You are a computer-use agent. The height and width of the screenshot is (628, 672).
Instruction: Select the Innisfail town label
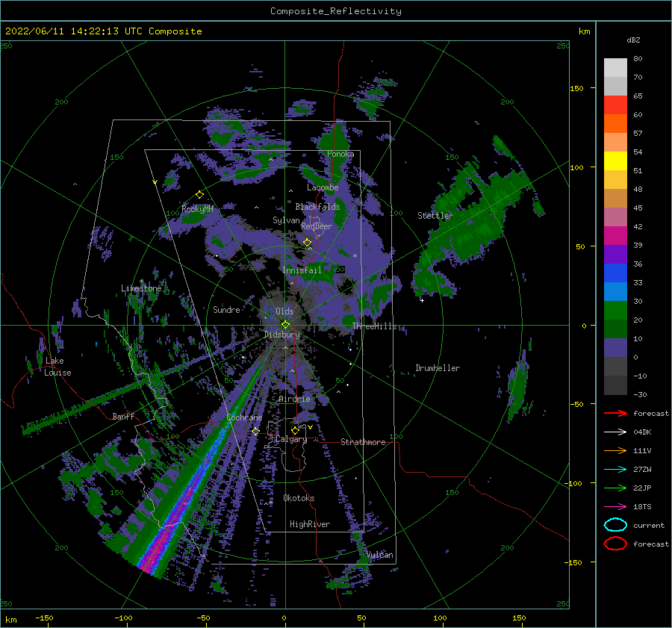click(x=302, y=270)
